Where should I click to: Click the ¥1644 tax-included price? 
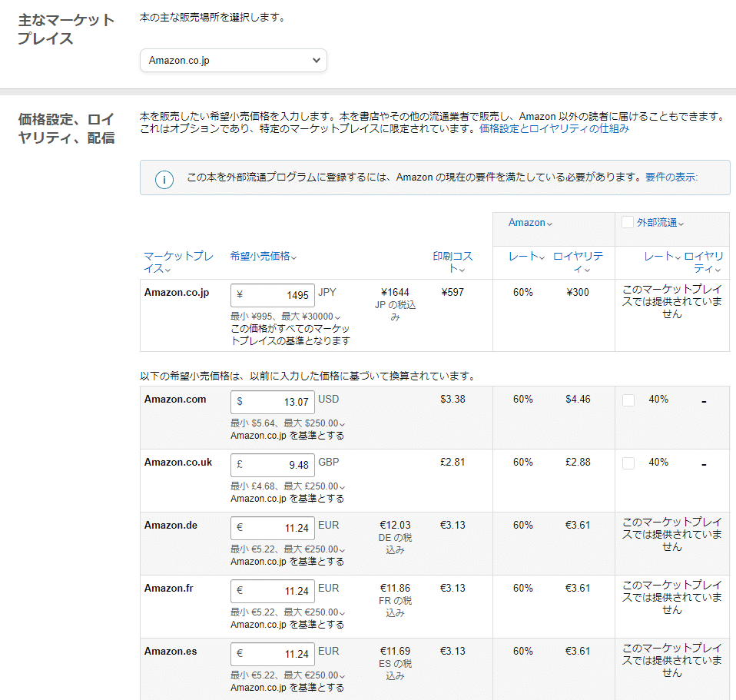coord(395,292)
